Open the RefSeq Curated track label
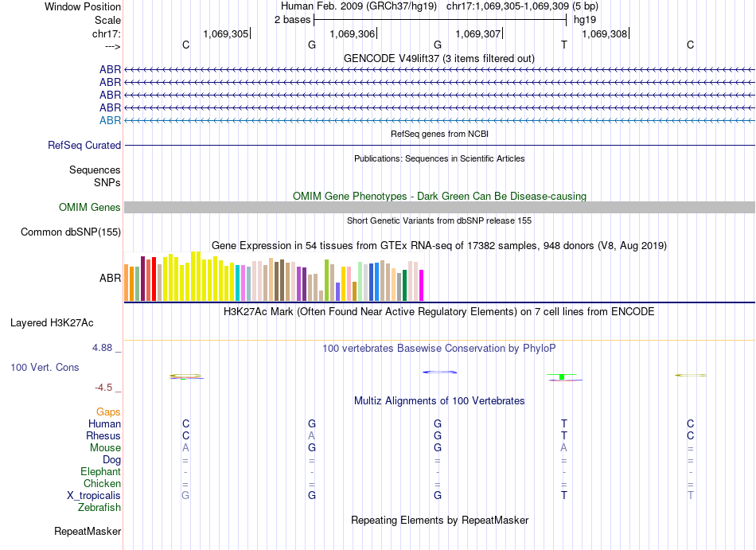Image resolution: width=756 pixels, height=550 pixels. (84, 145)
